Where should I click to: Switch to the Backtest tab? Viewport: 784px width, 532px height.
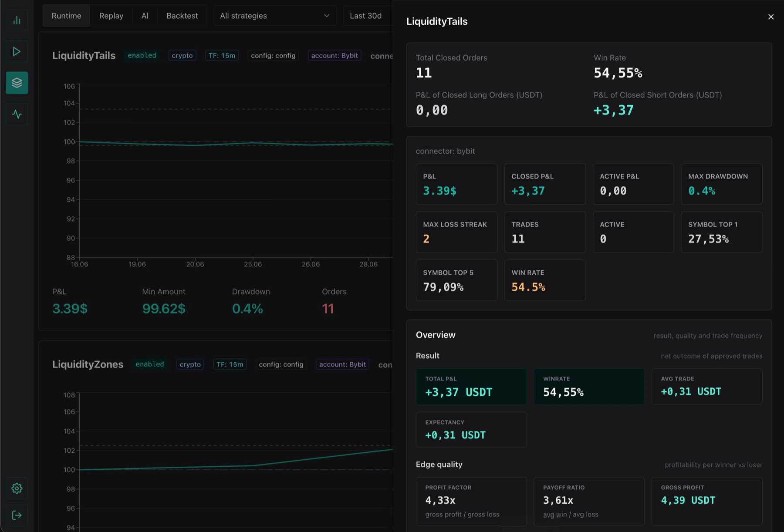[182, 16]
